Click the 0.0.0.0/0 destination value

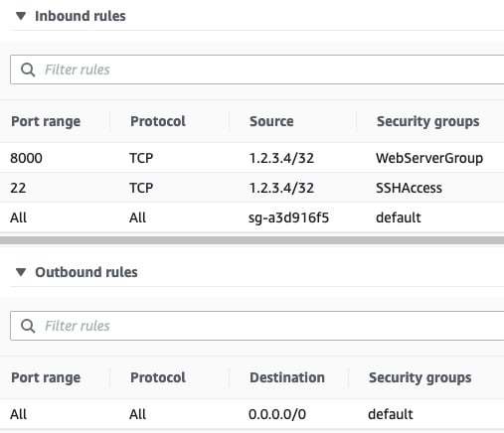(x=277, y=414)
